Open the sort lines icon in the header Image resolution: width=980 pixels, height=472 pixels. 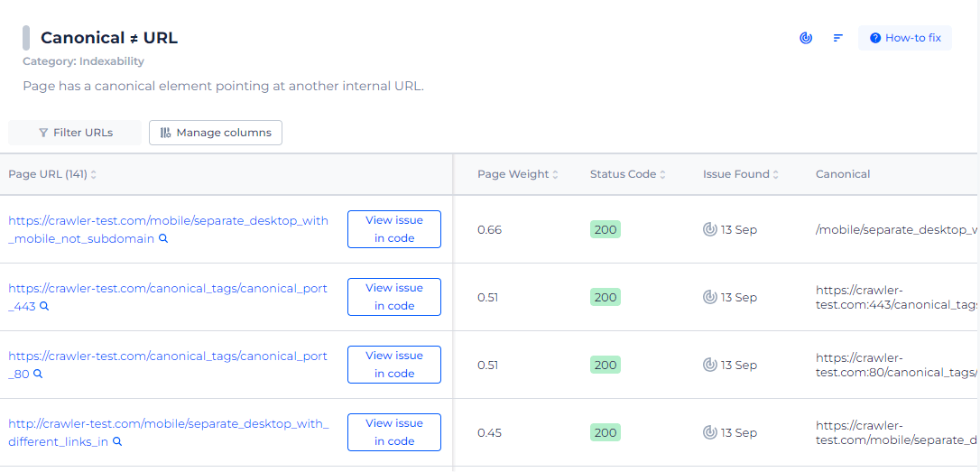tap(838, 38)
